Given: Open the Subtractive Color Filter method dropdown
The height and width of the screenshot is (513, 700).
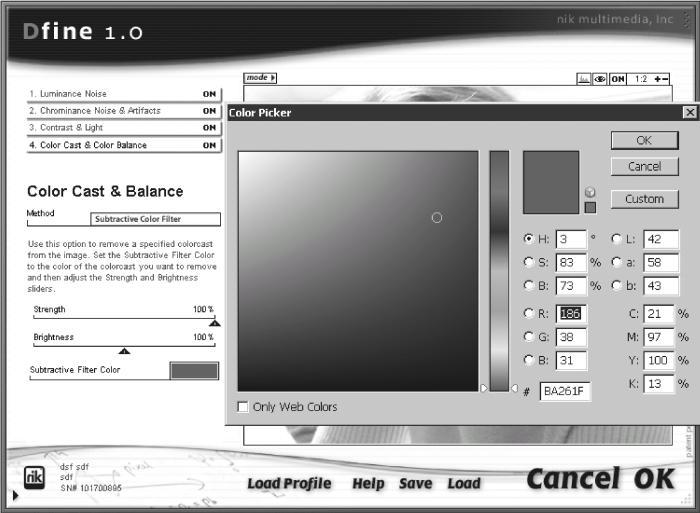Looking at the screenshot, I should point(155,219).
